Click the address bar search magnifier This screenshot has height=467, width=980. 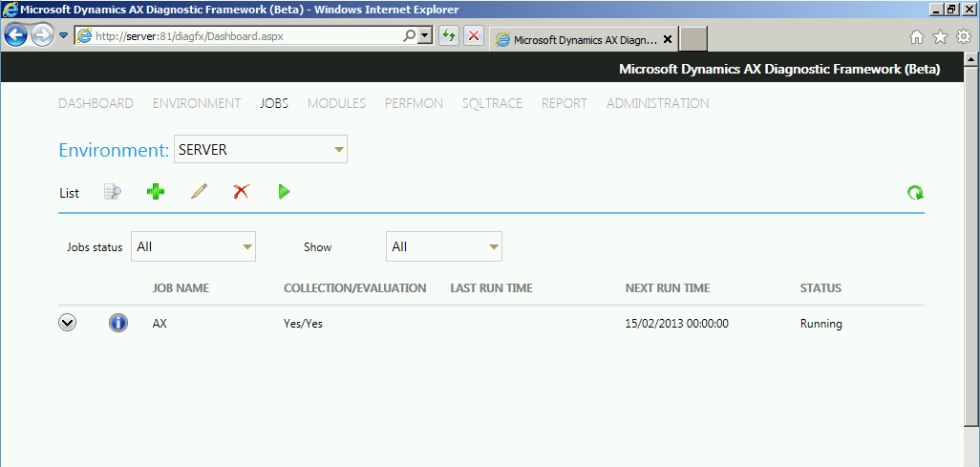410,35
